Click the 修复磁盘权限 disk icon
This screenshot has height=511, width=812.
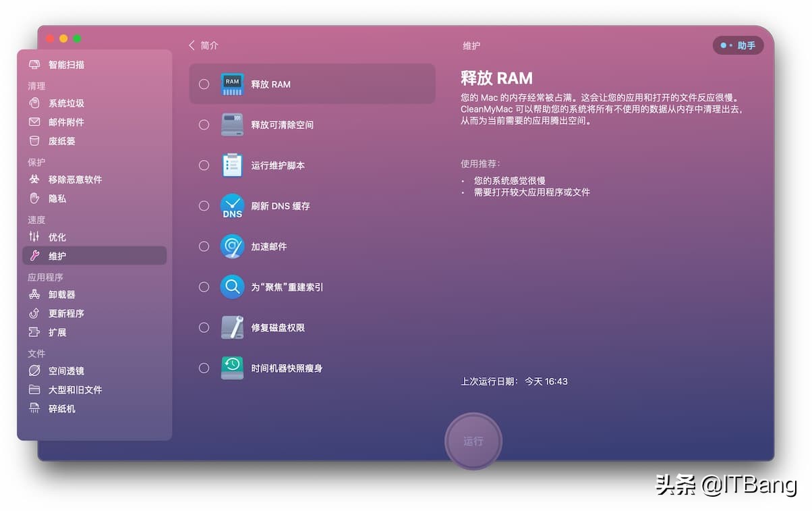232,327
